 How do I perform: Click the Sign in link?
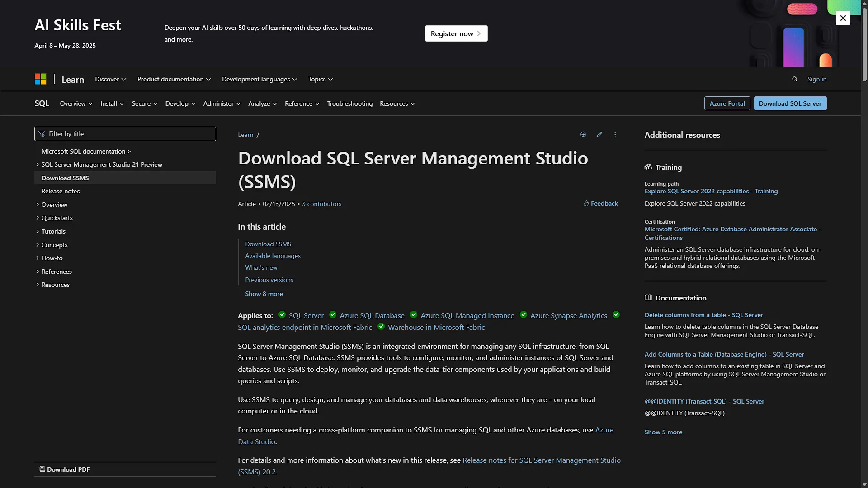(x=817, y=79)
